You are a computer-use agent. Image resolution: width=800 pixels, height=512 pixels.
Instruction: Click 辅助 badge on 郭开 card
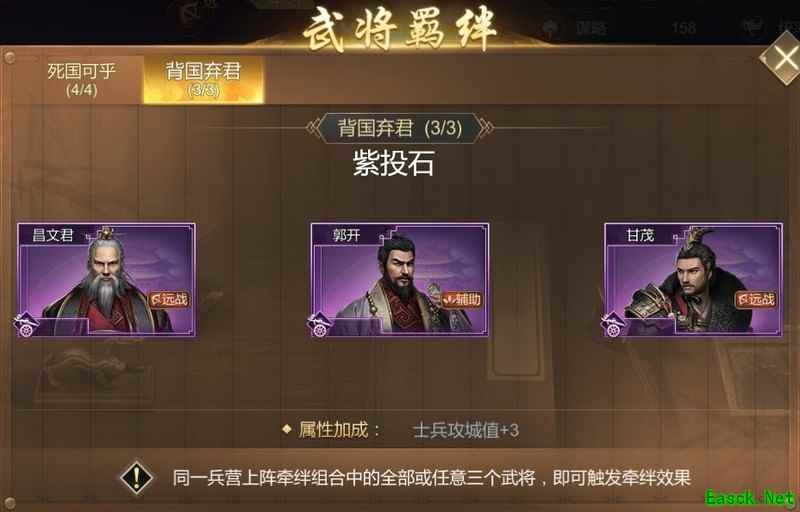point(462,300)
